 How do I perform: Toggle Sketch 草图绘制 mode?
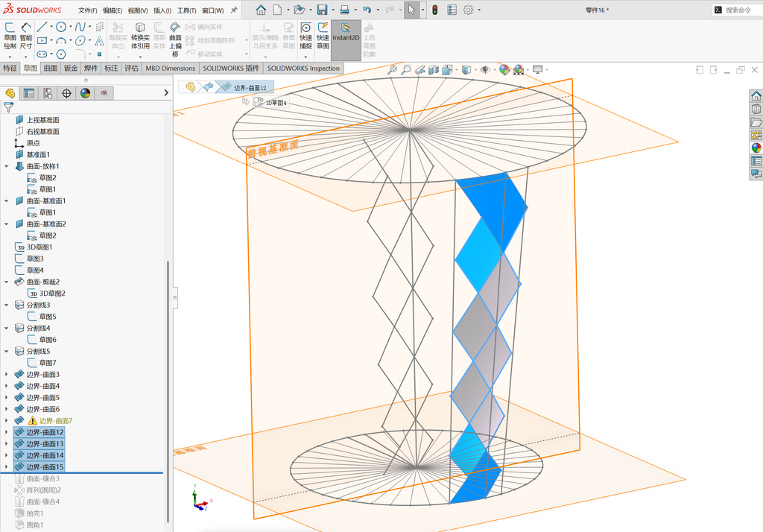click(x=10, y=36)
